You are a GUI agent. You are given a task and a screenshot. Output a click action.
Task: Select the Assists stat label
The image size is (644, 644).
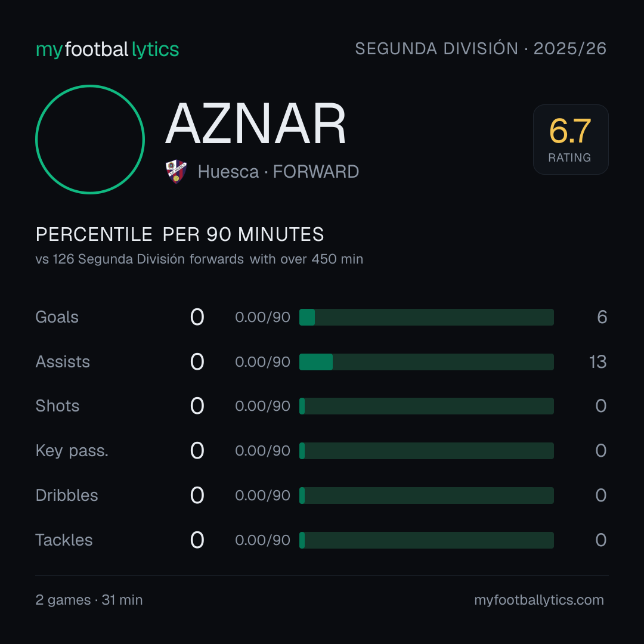coord(63,362)
